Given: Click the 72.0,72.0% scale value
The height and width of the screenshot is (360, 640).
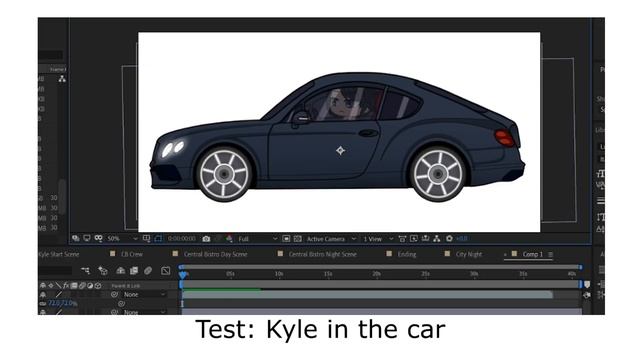Looking at the screenshot, I should click(x=62, y=303).
